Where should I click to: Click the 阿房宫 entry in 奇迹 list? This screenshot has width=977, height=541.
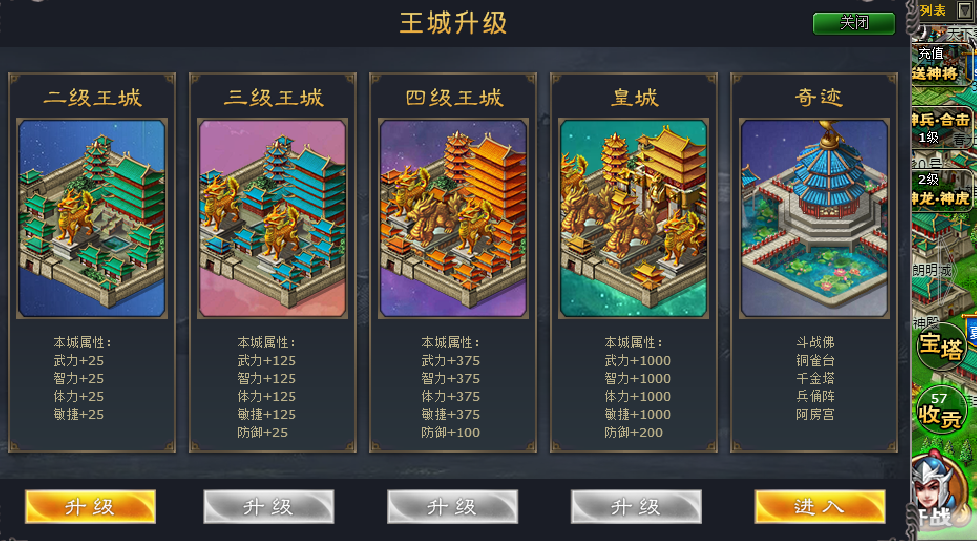tap(815, 414)
